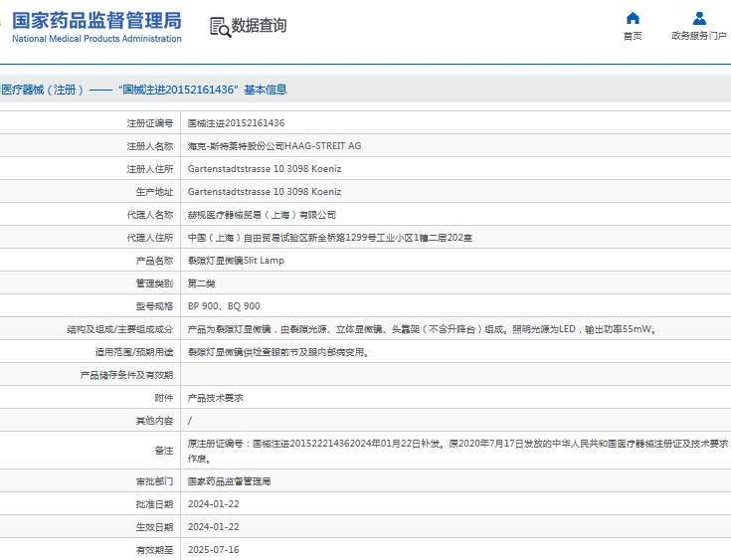Select management class 第二类 value
731x560 pixels.
tap(201, 283)
